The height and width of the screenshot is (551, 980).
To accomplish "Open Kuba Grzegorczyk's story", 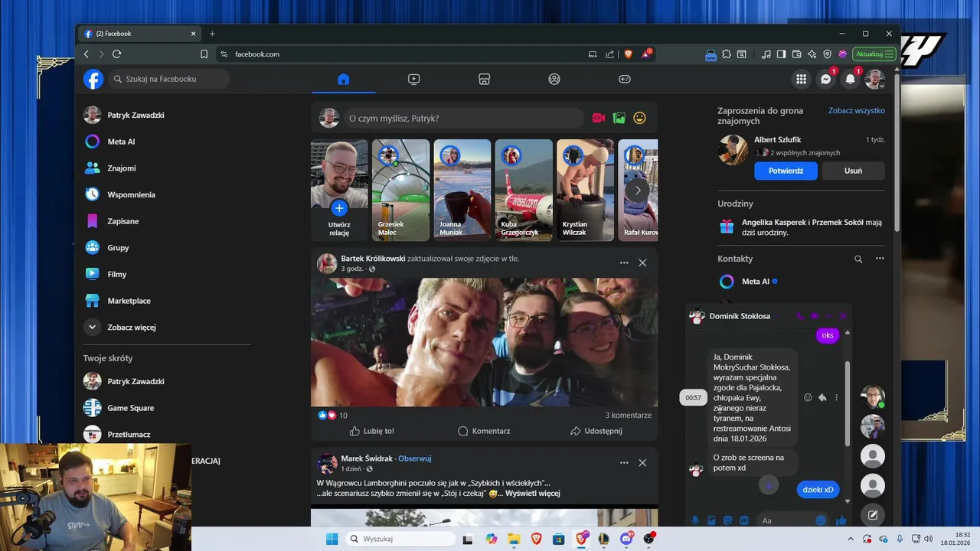I will (524, 190).
